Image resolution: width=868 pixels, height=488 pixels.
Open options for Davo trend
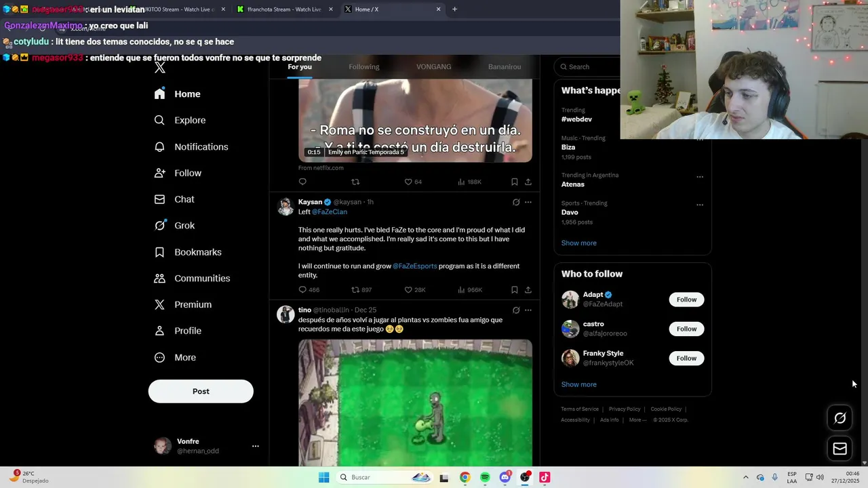tap(700, 205)
